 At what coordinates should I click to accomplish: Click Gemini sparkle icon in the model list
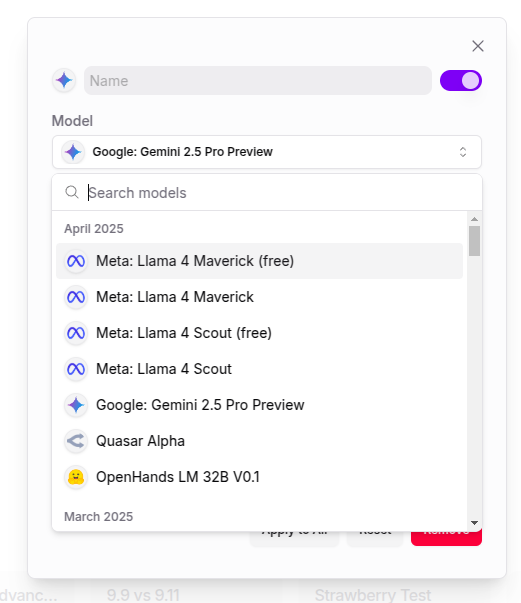76,405
